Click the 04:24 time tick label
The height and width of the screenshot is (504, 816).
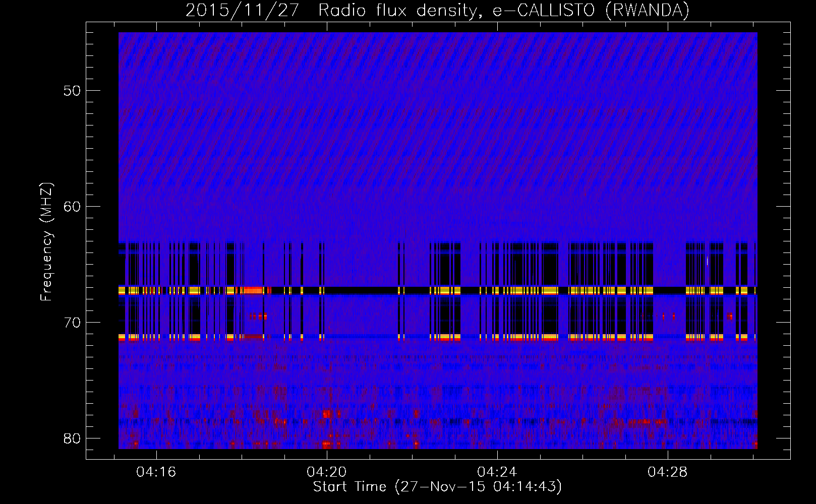coord(497,472)
